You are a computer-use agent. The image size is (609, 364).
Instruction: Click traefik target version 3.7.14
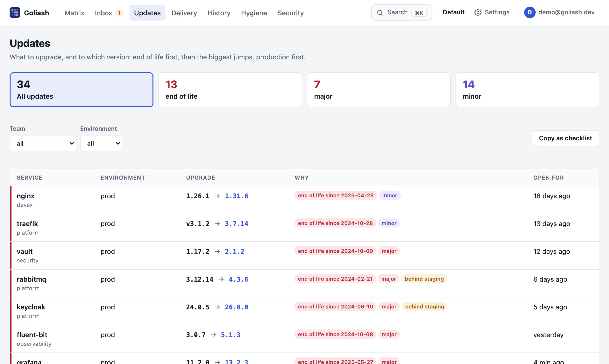click(236, 224)
